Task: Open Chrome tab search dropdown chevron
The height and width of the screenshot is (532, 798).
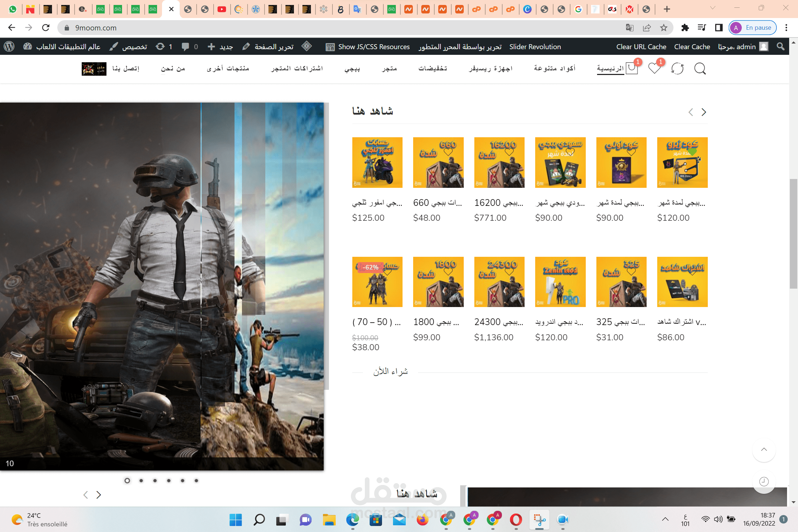Action: [x=713, y=8]
